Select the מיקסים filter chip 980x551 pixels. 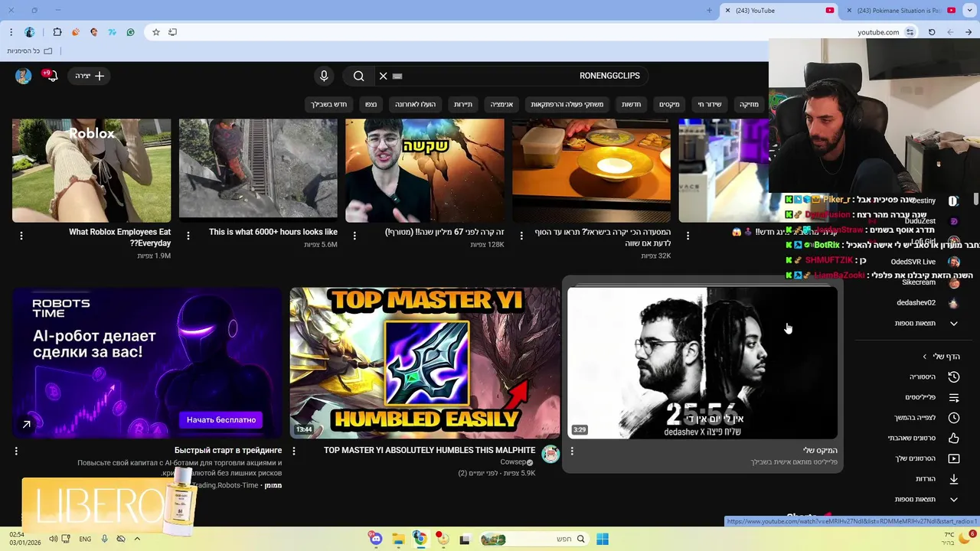point(669,104)
